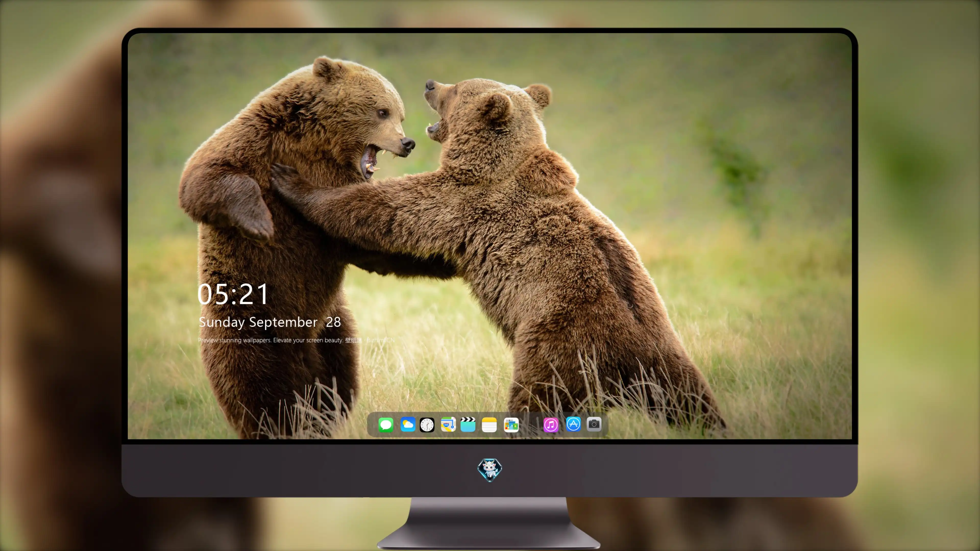This screenshot has height=551, width=980.
Task: Open the blue App Store icon
Action: 573,424
